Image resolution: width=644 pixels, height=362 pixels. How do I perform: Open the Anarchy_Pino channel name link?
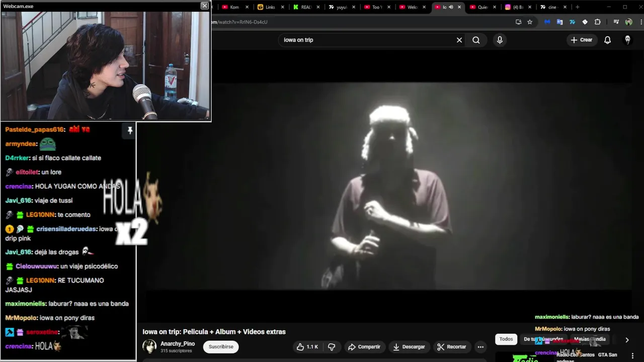click(x=178, y=344)
